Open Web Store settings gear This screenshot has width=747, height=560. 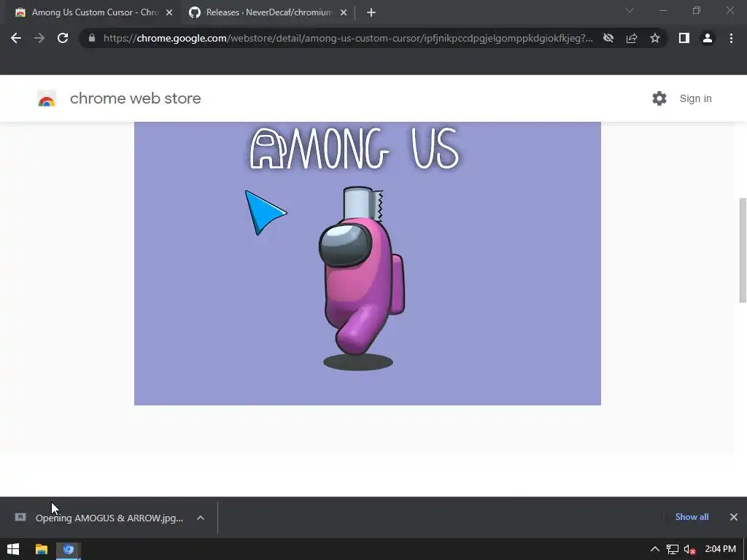coord(659,98)
